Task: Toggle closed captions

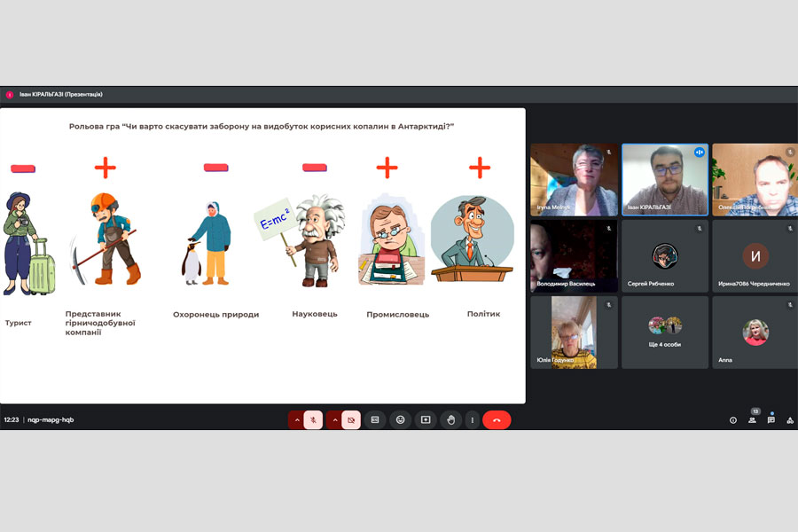Action: tap(375, 420)
